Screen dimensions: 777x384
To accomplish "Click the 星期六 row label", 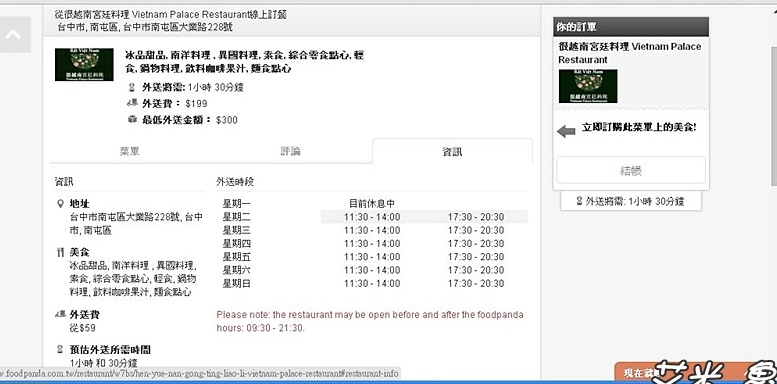I will pyautogui.click(x=237, y=270).
